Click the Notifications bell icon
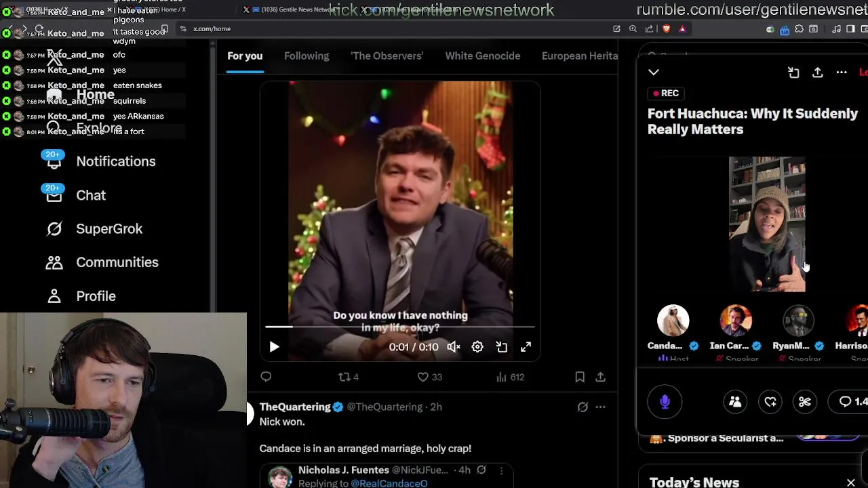 coord(54,161)
